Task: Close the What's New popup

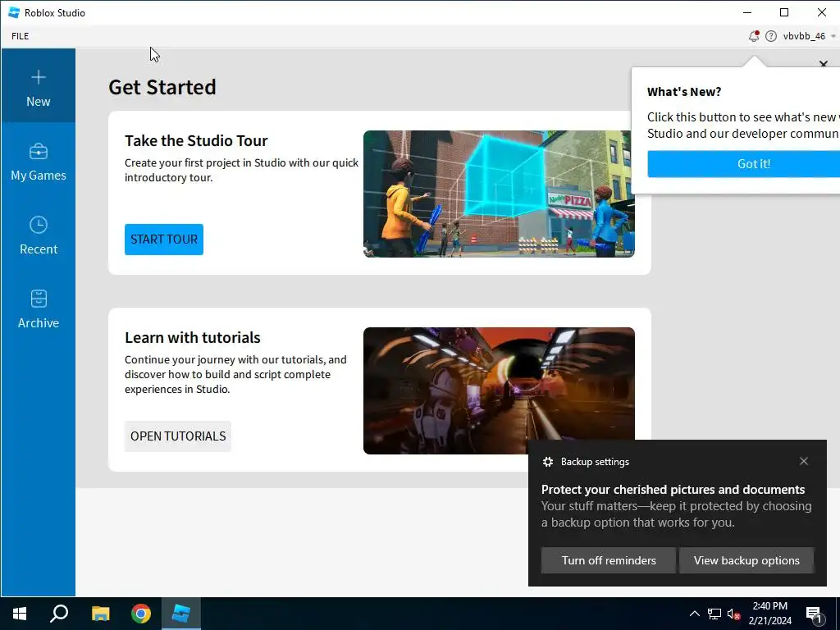Action: click(824, 64)
